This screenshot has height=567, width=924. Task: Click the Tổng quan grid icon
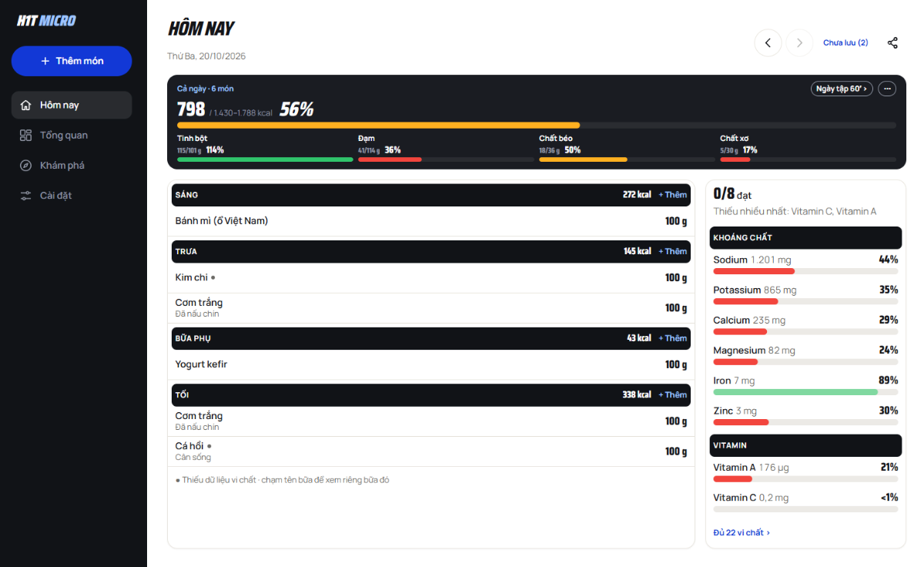(25, 135)
